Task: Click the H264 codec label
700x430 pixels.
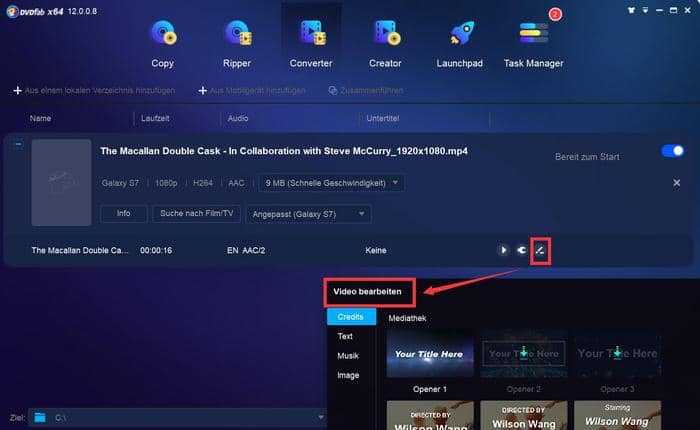Action: click(x=203, y=183)
